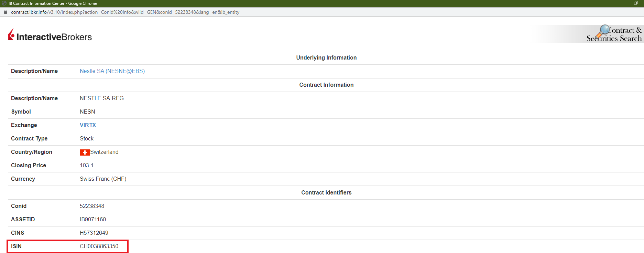The height and width of the screenshot is (253, 644).
Task: Restore the Chrome window size
Action: 636,3
